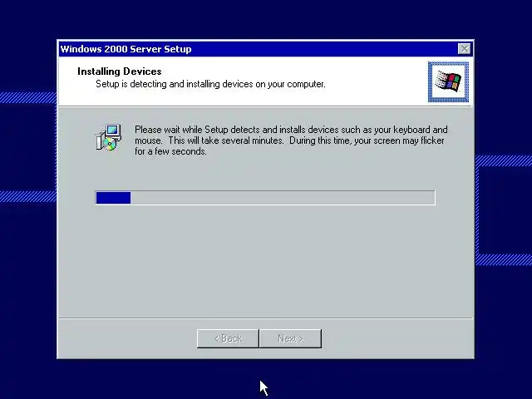This screenshot has height=399, width=532.
Task: Click the 'Please wait while Setup detects' paragraph
Action: click(x=291, y=140)
